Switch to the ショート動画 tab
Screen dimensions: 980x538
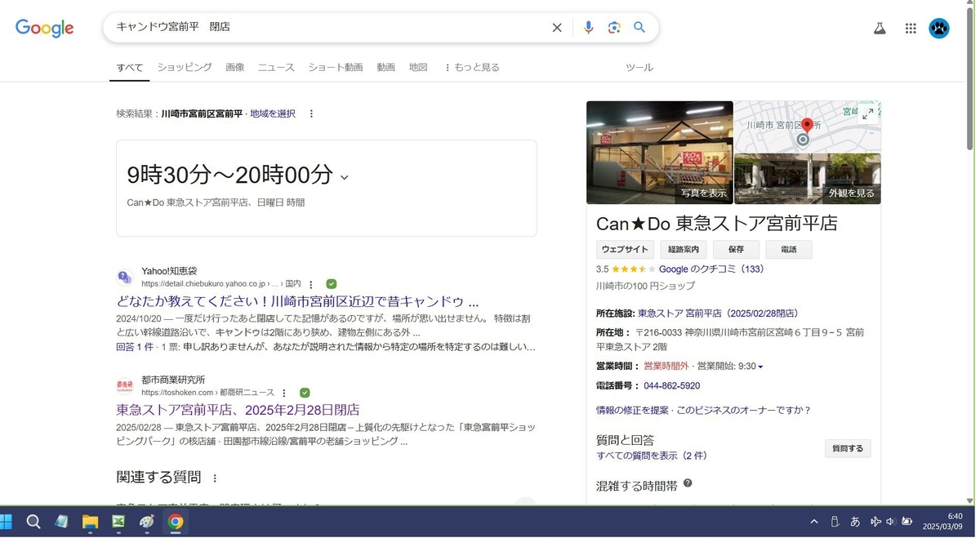(x=336, y=68)
